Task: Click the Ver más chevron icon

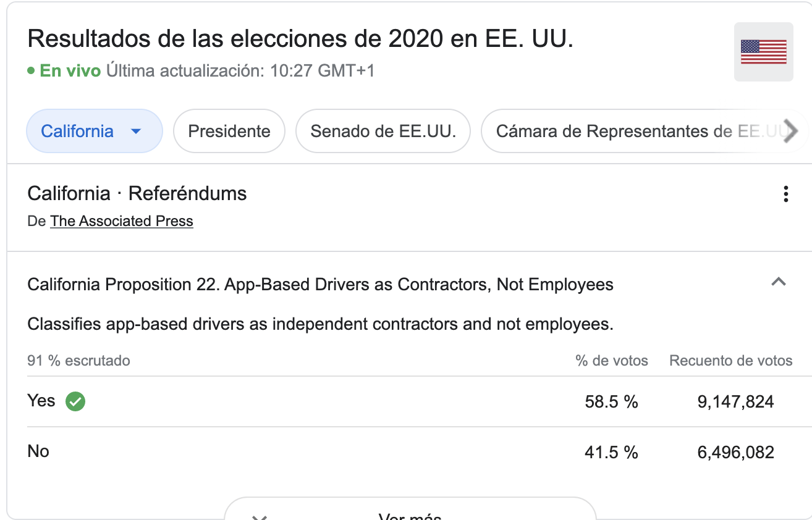Action: [260, 518]
